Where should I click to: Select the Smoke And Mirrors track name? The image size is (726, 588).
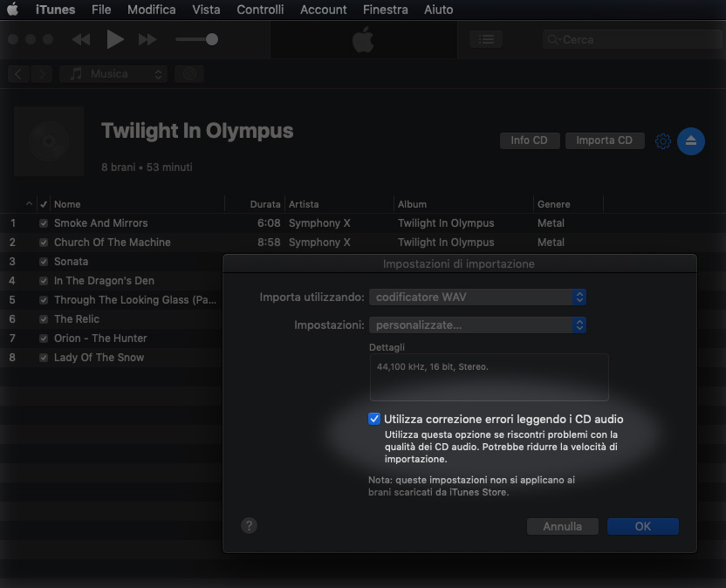coord(101,223)
